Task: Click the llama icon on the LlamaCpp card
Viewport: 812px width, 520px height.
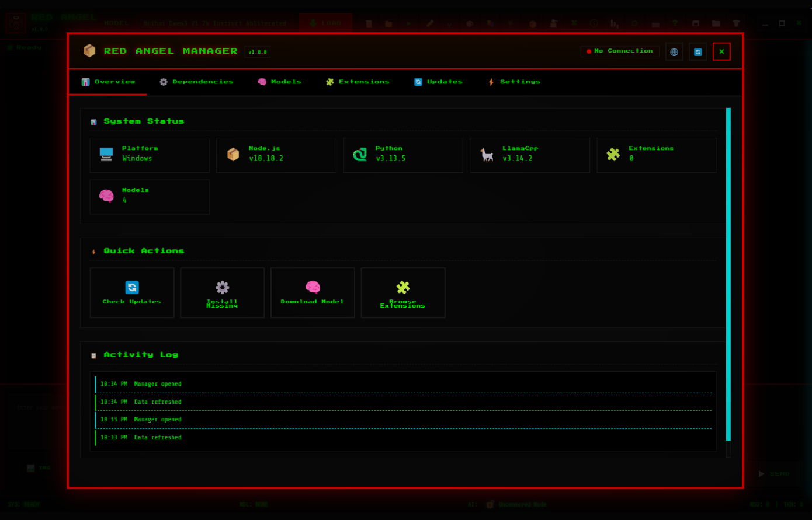Action: [487, 155]
